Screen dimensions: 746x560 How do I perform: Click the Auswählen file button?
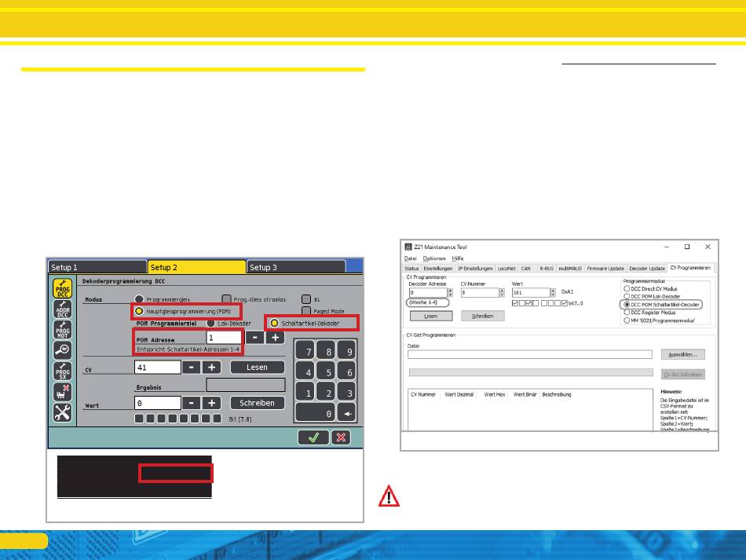coord(682,354)
